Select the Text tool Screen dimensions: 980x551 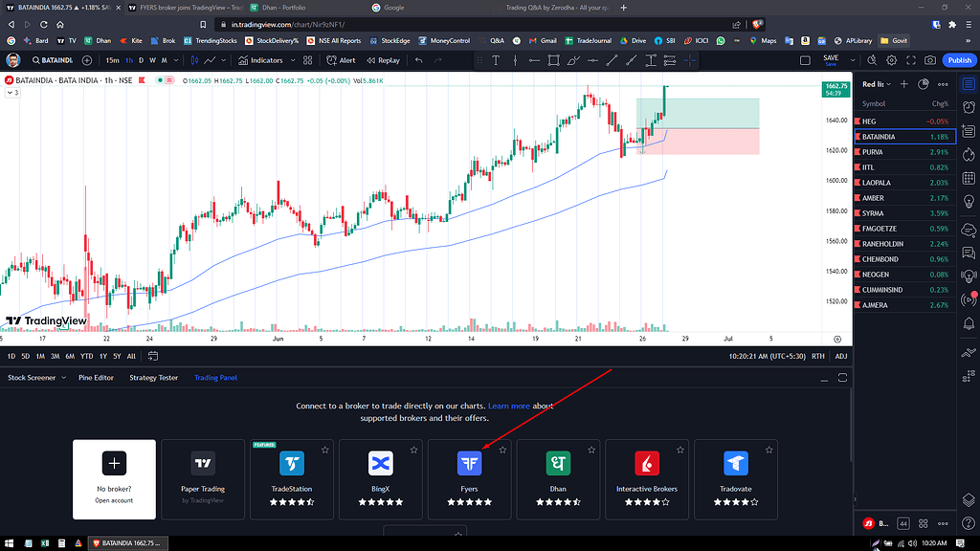496,60
